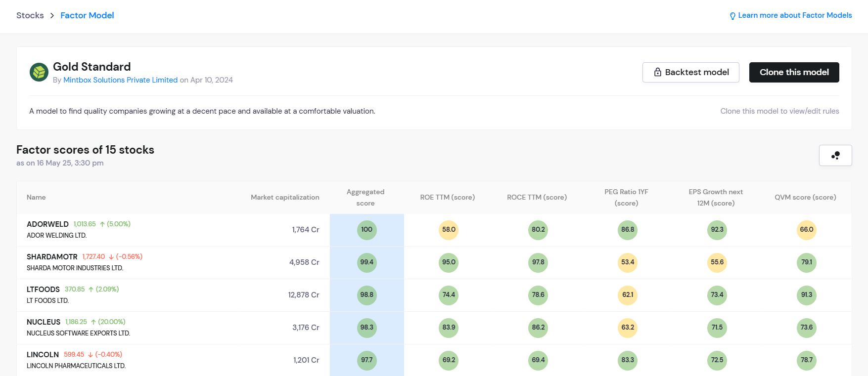Screen dimensions: 868x376
Task: Click the lock icon on Backtest model
Action: 658,72
